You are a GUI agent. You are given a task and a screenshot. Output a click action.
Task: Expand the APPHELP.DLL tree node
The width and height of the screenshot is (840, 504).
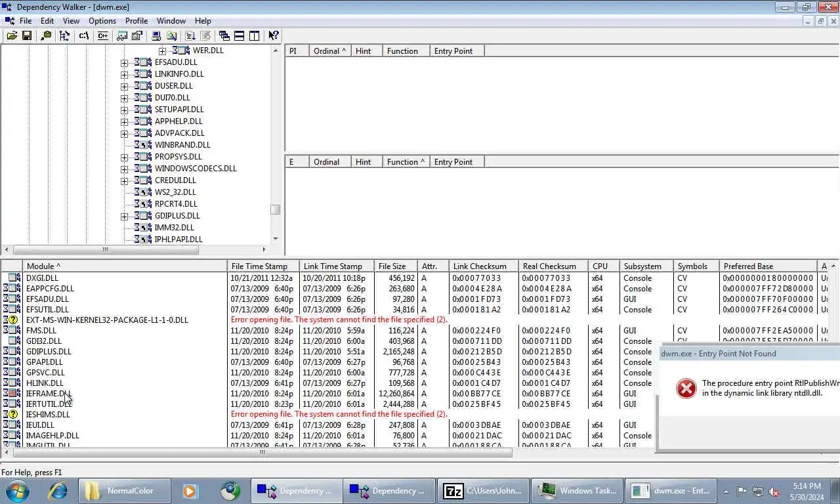(124, 121)
